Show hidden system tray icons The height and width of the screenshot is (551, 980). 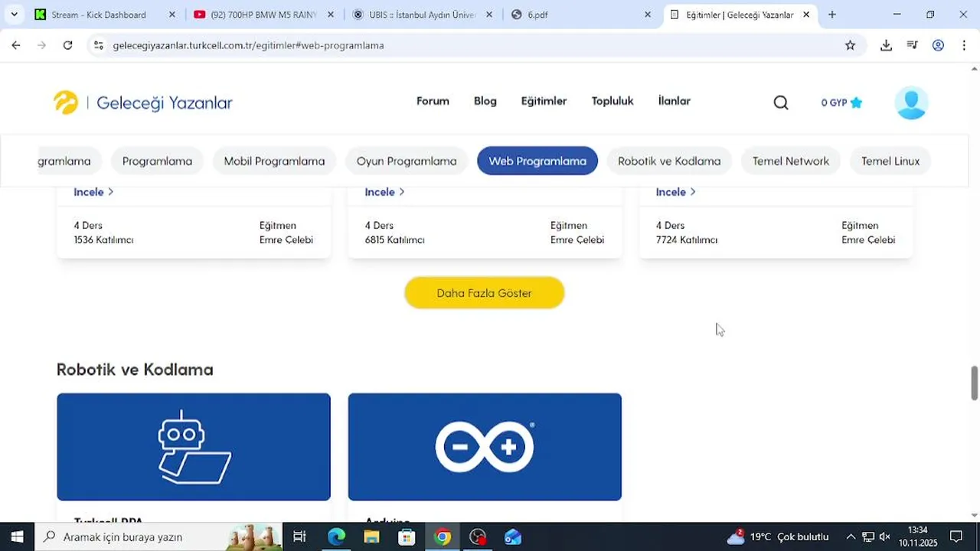[850, 537]
